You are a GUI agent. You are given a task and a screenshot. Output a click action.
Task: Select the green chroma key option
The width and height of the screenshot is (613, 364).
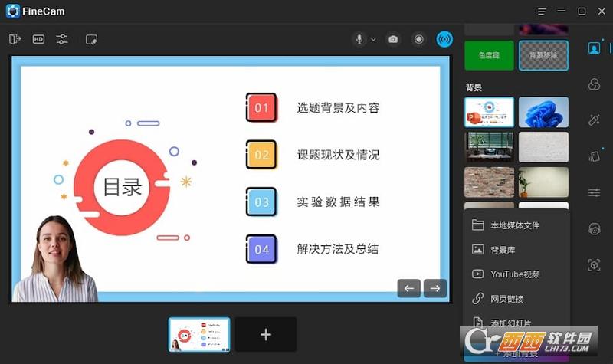pyautogui.click(x=489, y=55)
